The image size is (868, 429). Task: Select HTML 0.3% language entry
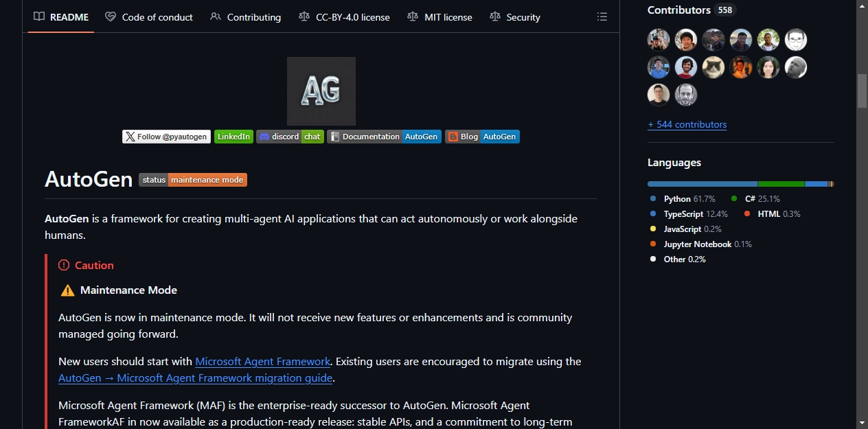click(772, 214)
